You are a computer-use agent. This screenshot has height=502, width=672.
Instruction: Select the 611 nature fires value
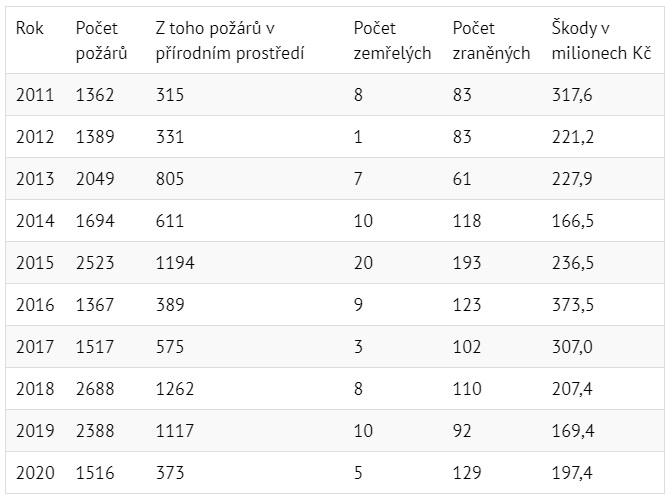tap(170, 220)
